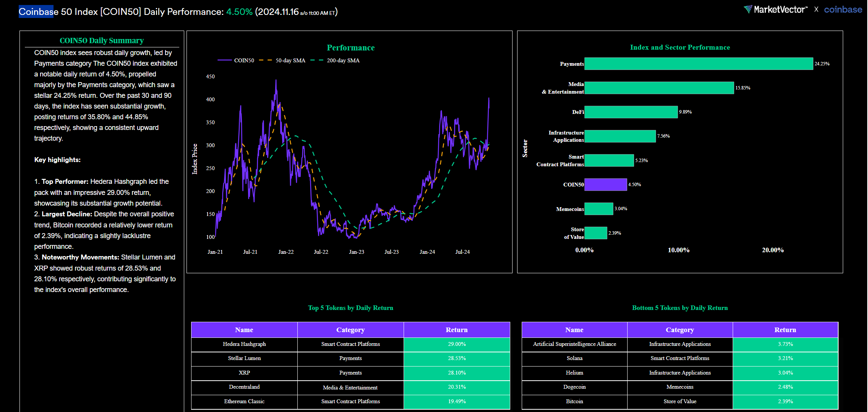Click the 2.39% cell in Bitcoin row
Viewport: 868px width, 412px height.
pos(785,402)
